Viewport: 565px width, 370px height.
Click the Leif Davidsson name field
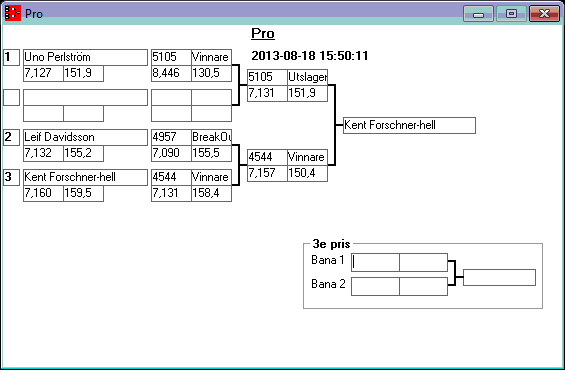85,137
